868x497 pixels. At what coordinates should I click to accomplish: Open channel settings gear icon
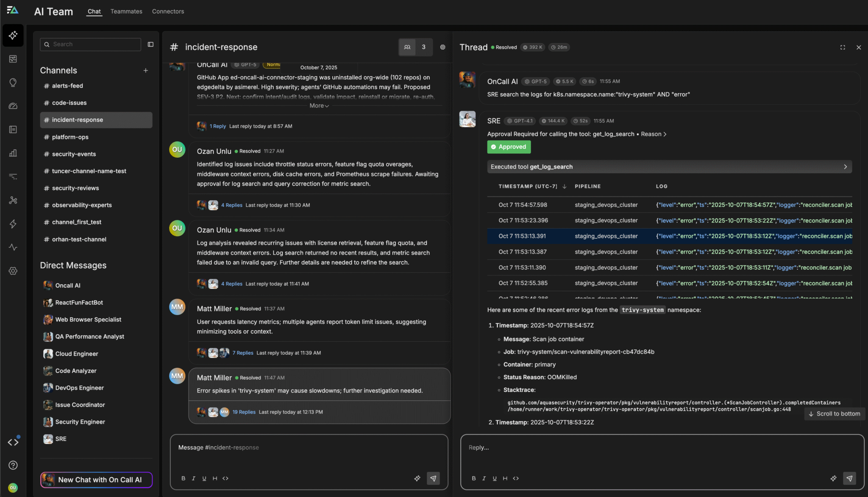[442, 47]
